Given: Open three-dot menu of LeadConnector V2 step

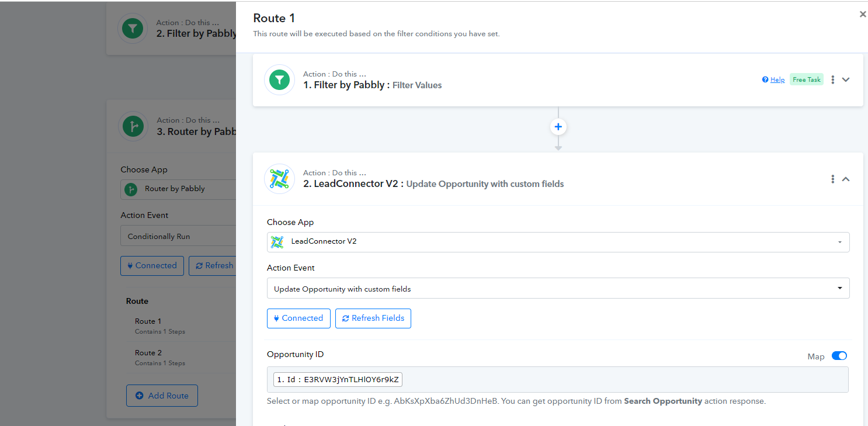Looking at the screenshot, I should coord(833,179).
